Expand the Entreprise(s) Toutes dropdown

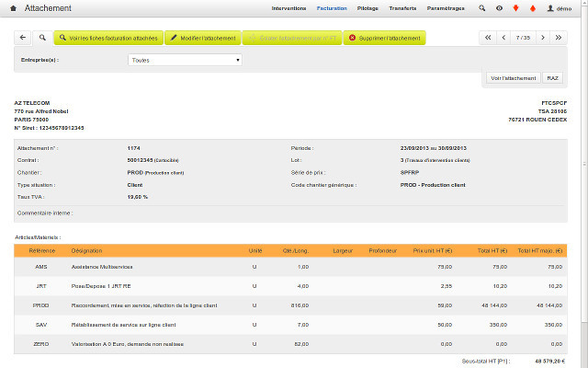coord(185,60)
